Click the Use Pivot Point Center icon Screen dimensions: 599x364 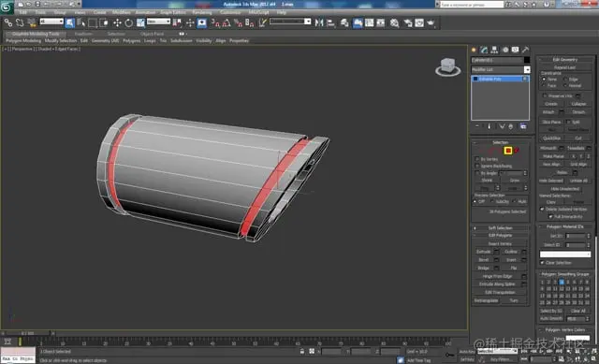(x=177, y=22)
